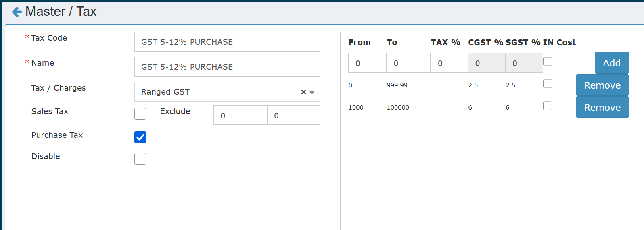Remove the 0 to 999.99 tax range
Screen dimensions: 644x230
click(602, 85)
